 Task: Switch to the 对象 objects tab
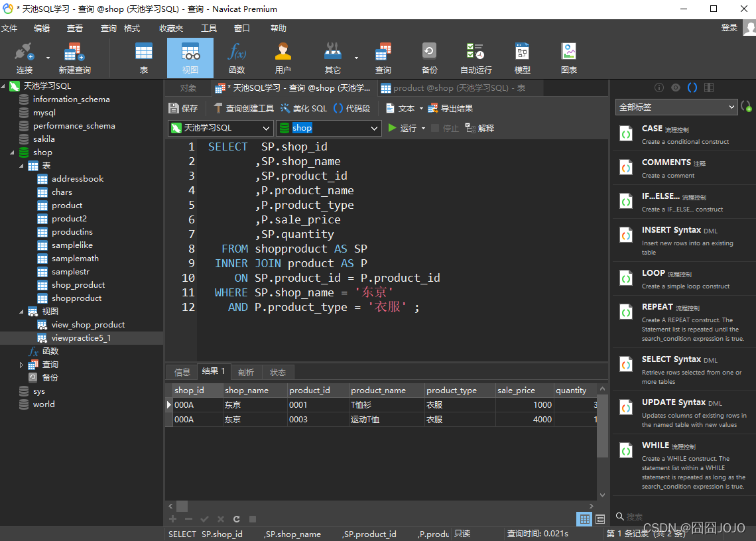188,88
